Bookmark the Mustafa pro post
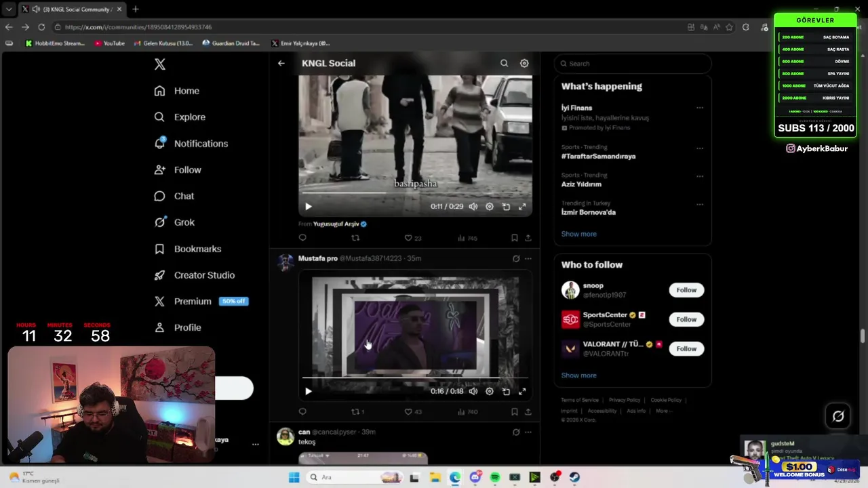The image size is (868, 488). (515, 411)
